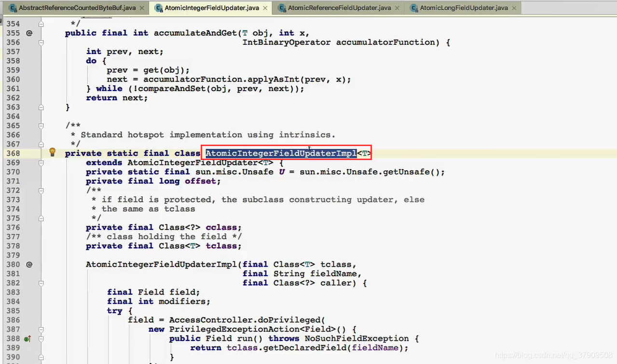Click the Java class icon on AtomicLongFieldUpdater.java tab
617x364 pixels.
coord(413,8)
